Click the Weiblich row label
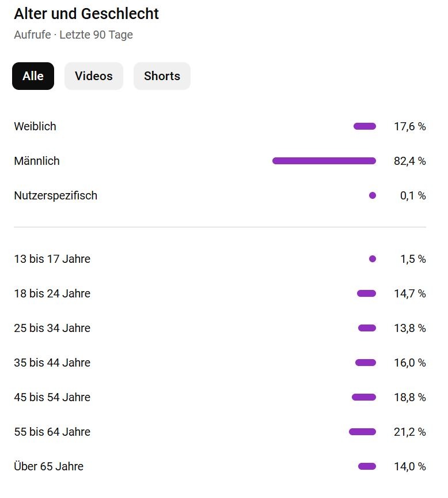This screenshot has height=498, width=448. tap(35, 126)
